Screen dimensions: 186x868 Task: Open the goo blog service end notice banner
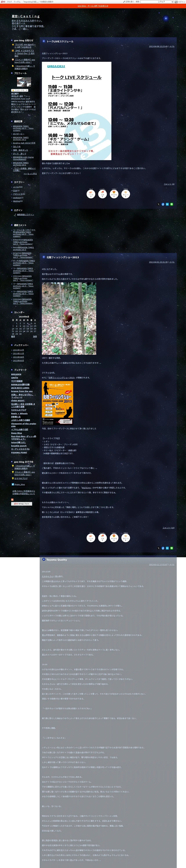click(x=93, y=6)
